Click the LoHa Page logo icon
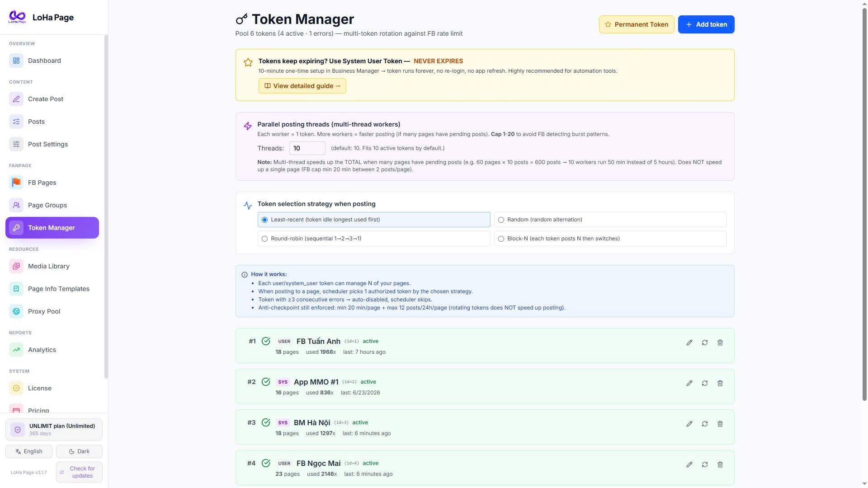The image size is (868, 488). (17, 17)
